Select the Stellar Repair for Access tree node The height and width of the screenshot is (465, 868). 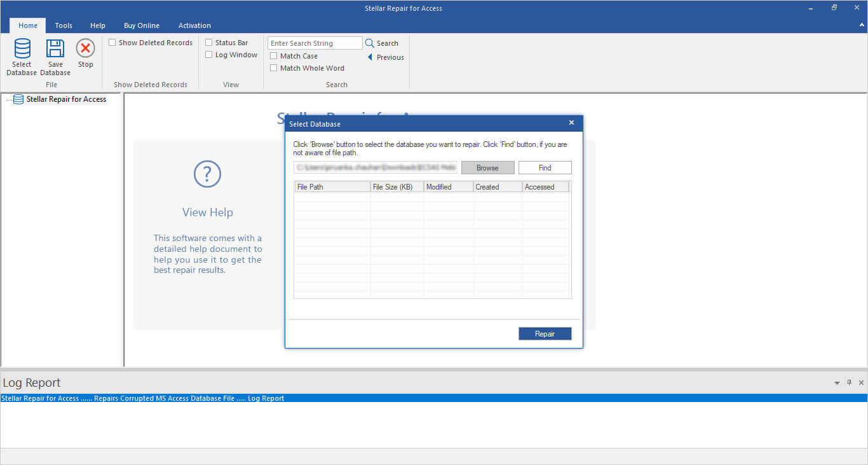66,99
